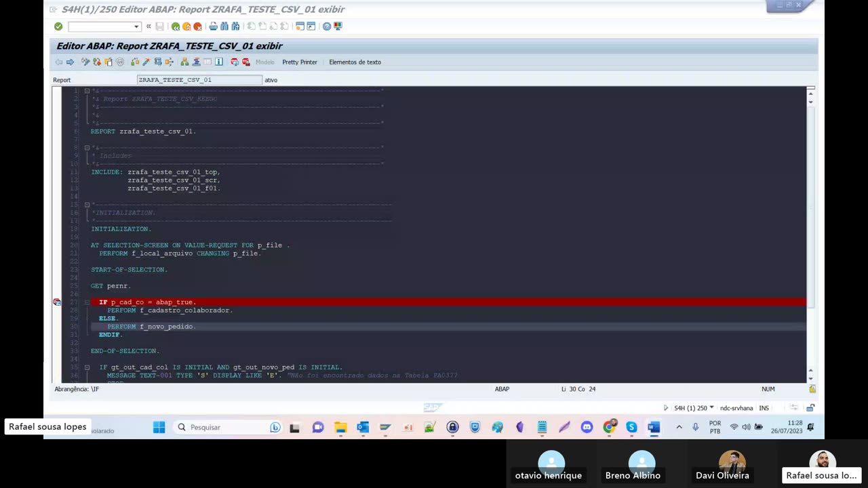Click the END-OF-SELECTION statement

coord(125,351)
